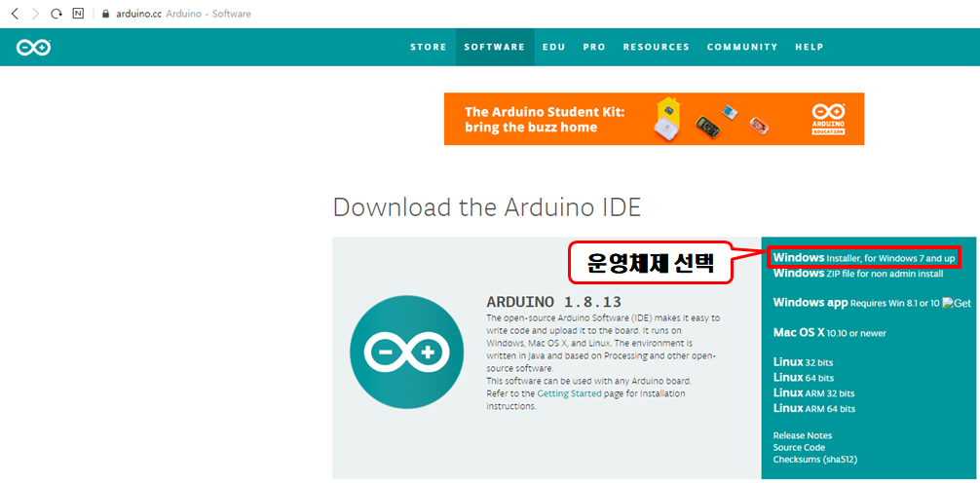Open the Source Code link
This screenshot has width=980, height=483.
(799, 447)
